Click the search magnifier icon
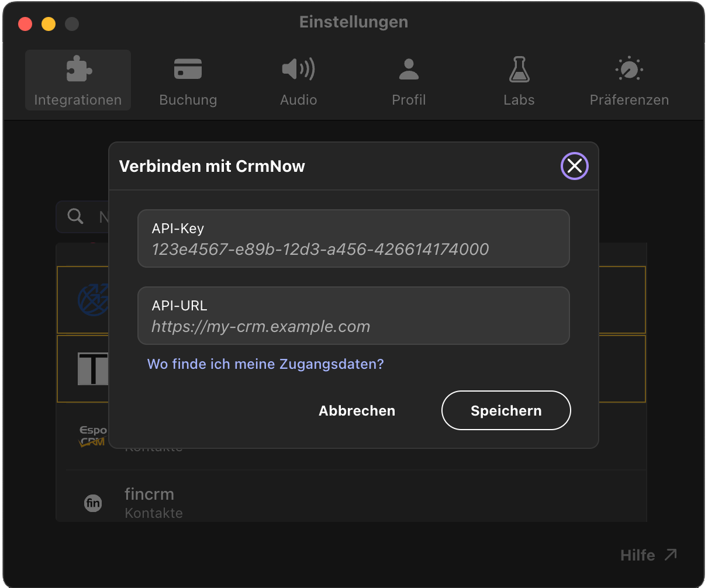 75,216
